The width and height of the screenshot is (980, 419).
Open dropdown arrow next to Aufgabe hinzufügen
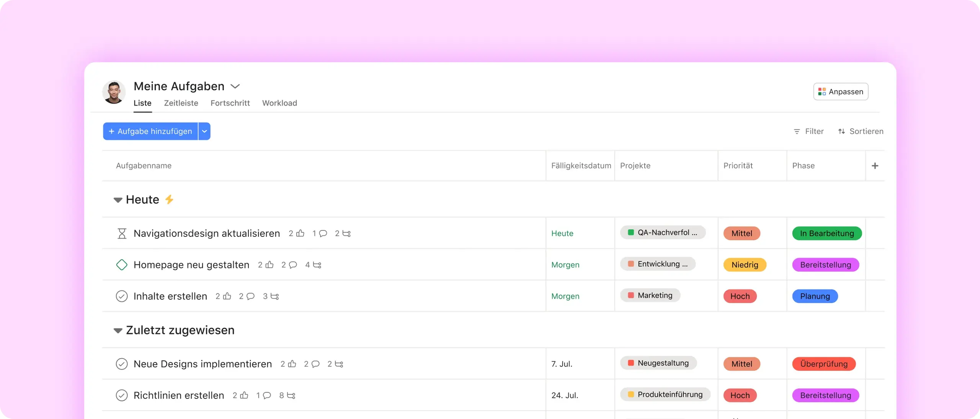(204, 131)
